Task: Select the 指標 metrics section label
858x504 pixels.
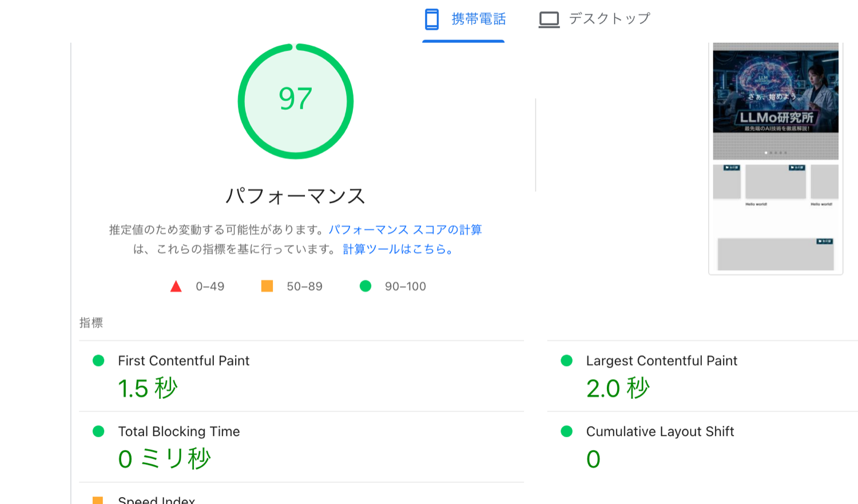Action: (x=92, y=323)
